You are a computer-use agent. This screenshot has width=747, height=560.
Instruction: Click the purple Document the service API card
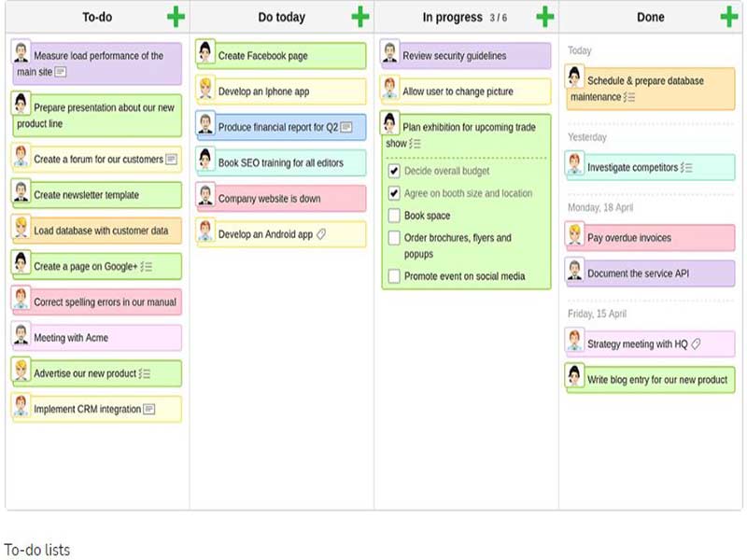pyautogui.click(x=650, y=273)
